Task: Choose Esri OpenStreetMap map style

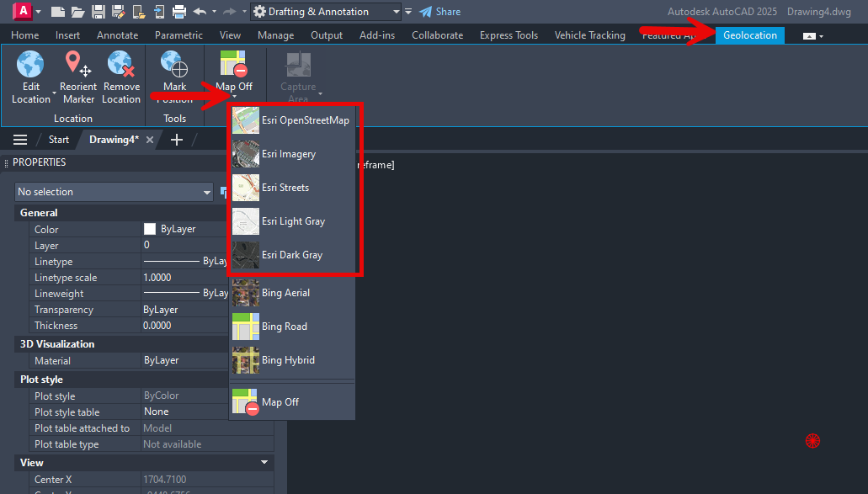Action: (292, 120)
